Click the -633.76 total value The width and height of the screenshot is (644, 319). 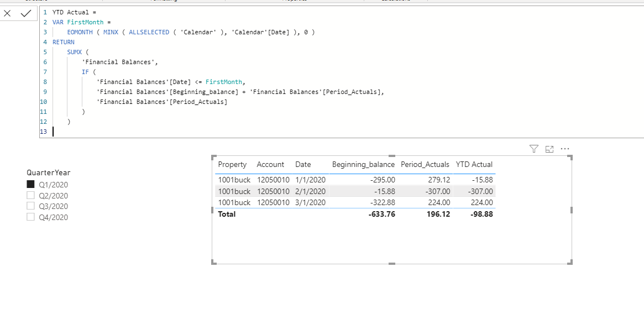383,214
